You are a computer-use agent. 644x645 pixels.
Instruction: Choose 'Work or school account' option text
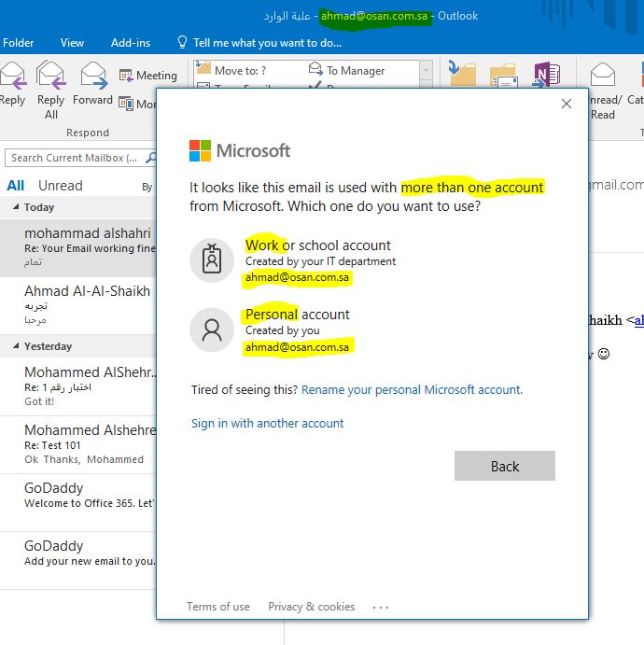318,245
